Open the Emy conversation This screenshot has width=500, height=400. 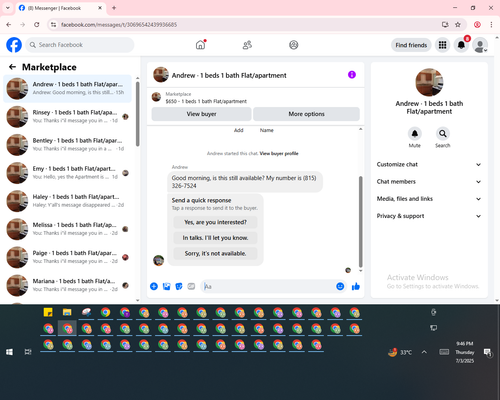click(67, 173)
